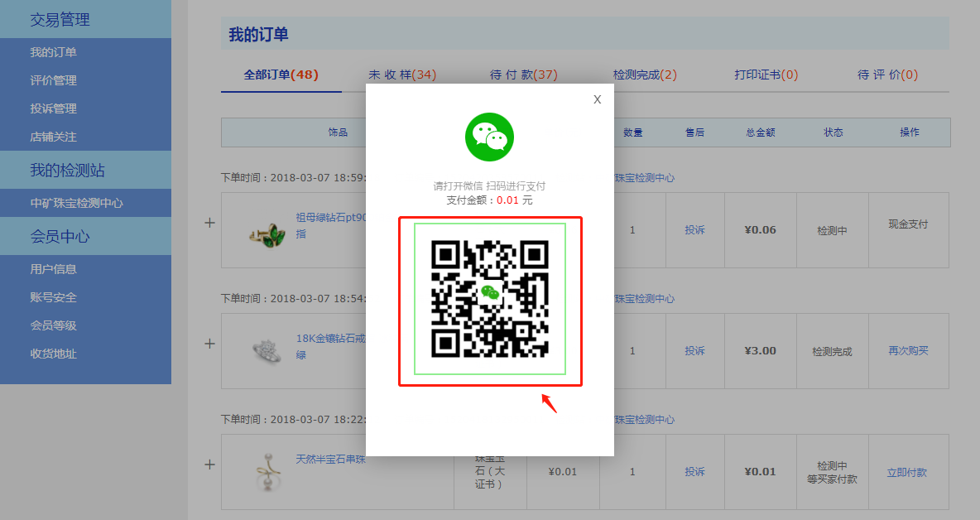This screenshot has width=980, height=520.
Task: Switch to the 全部订单(48) tab
Action: [x=281, y=75]
